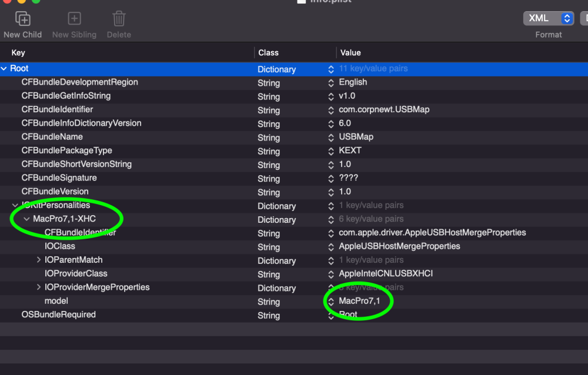The width and height of the screenshot is (588, 375).
Task: Select the CFBundleDevelopmentRegion key
Action: (79, 82)
